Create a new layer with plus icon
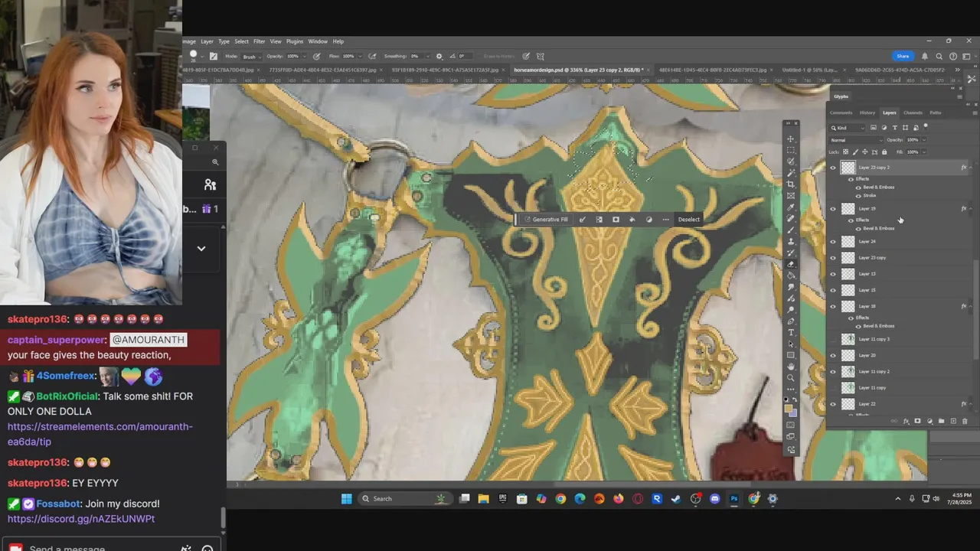The height and width of the screenshot is (551, 980). tap(953, 421)
